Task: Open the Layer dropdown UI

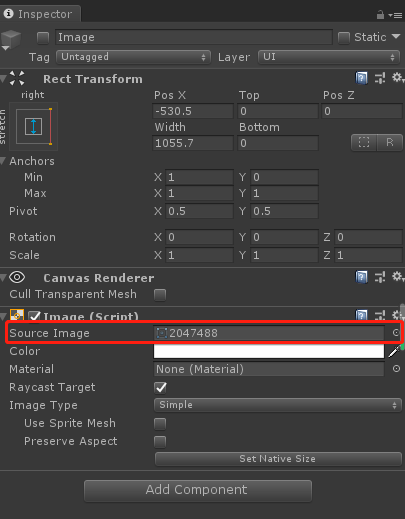Action: 329,57
